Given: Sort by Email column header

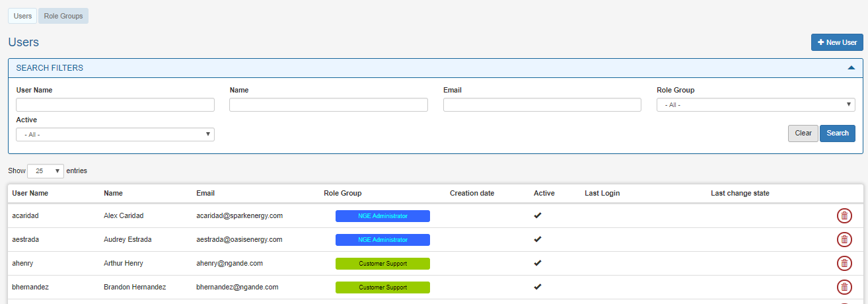Looking at the screenshot, I should pyautogui.click(x=205, y=193).
